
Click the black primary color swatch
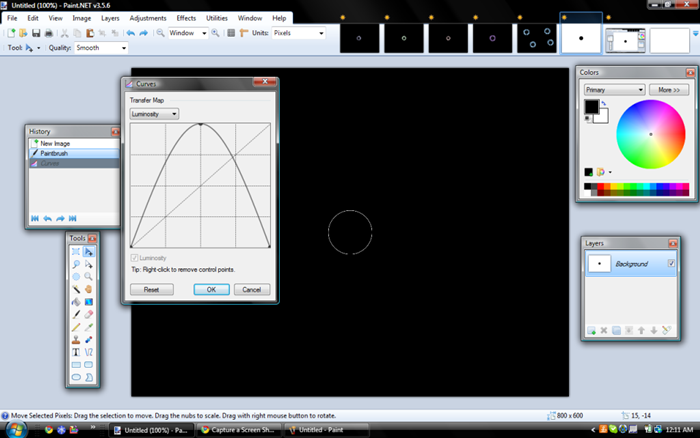pos(591,107)
